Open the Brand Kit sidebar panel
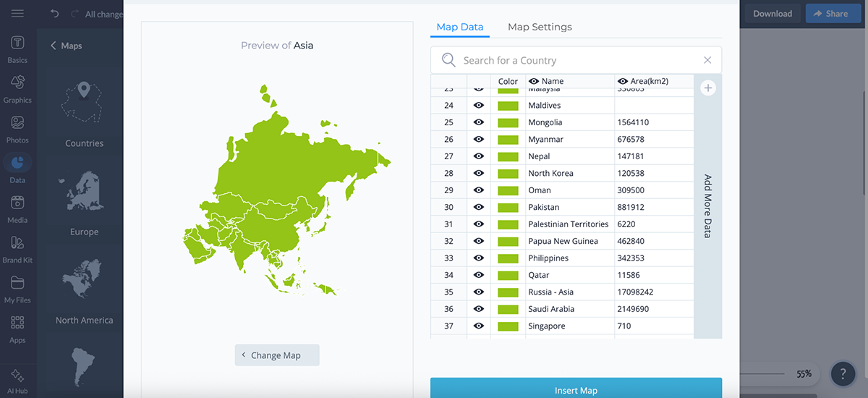Screen dimensions: 868x398 (17, 249)
